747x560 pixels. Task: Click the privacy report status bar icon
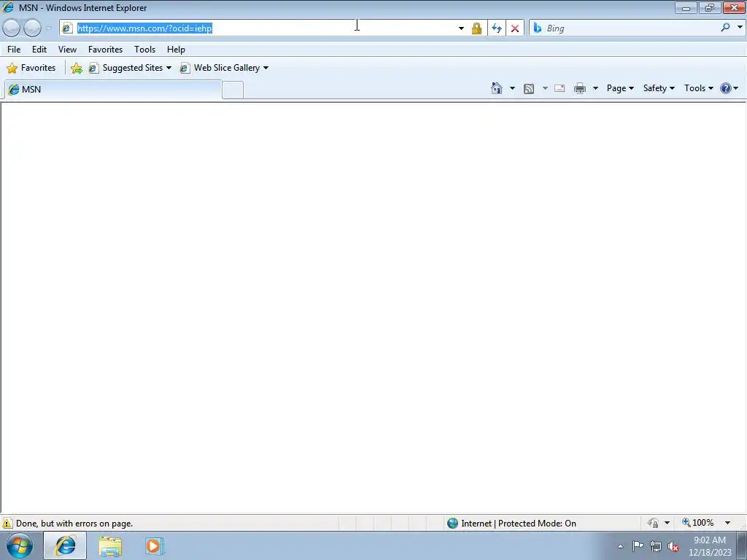point(653,523)
